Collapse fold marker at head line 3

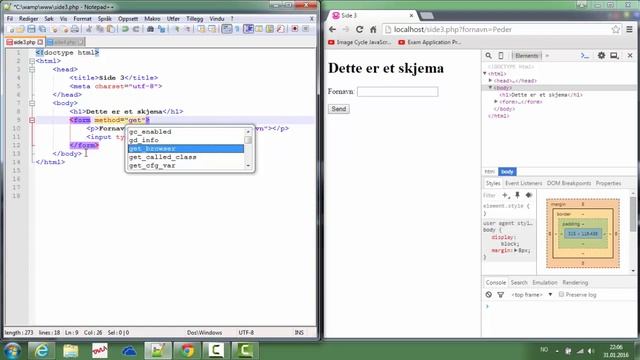coord(32,69)
